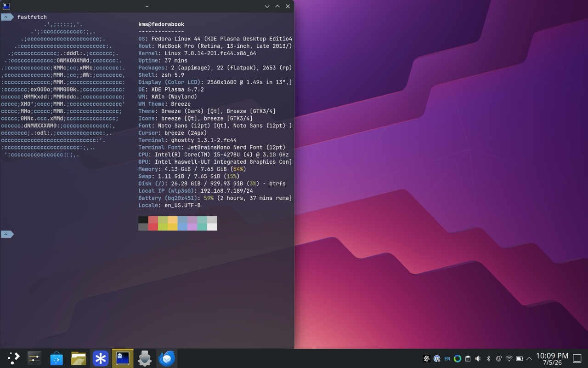Click the ChatGPT tray icon
The image size is (588, 368).
pyautogui.click(x=426, y=359)
